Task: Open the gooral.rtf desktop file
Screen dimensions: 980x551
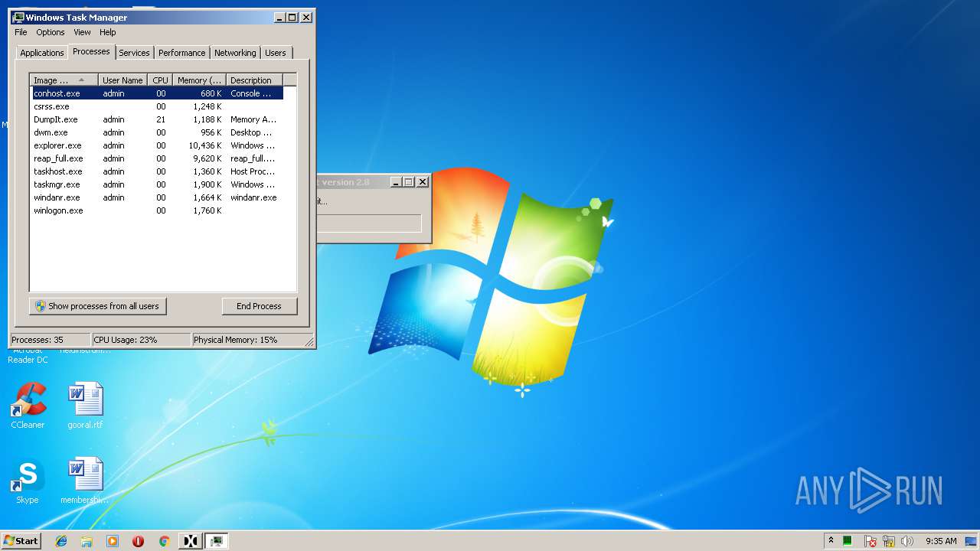Action: coord(85,406)
